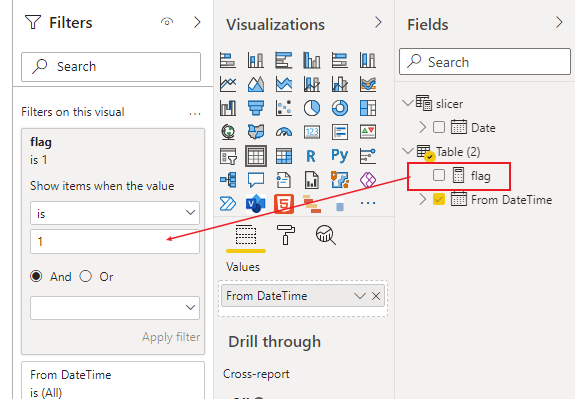Select the Card (123) visual

click(312, 132)
